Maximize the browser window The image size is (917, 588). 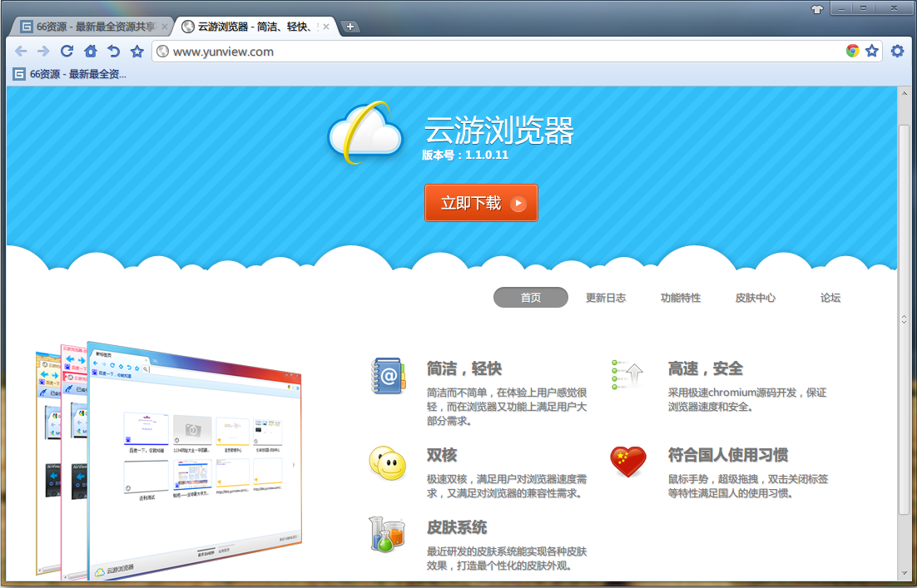point(863,8)
